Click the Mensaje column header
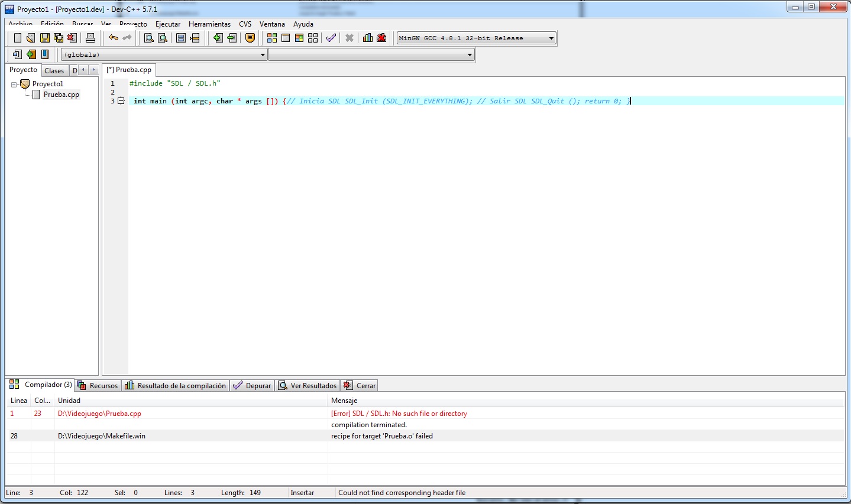Viewport: 851px width, 504px height. 586,401
